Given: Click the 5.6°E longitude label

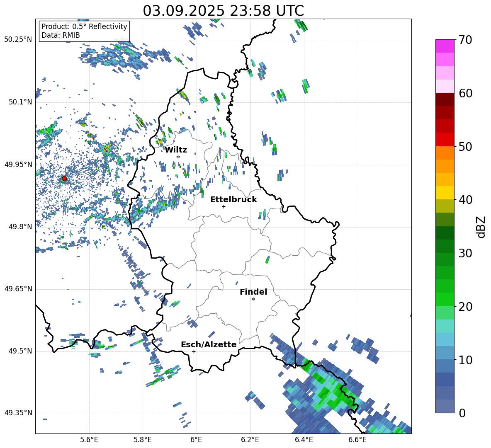Looking at the screenshot, I should [89, 440].
